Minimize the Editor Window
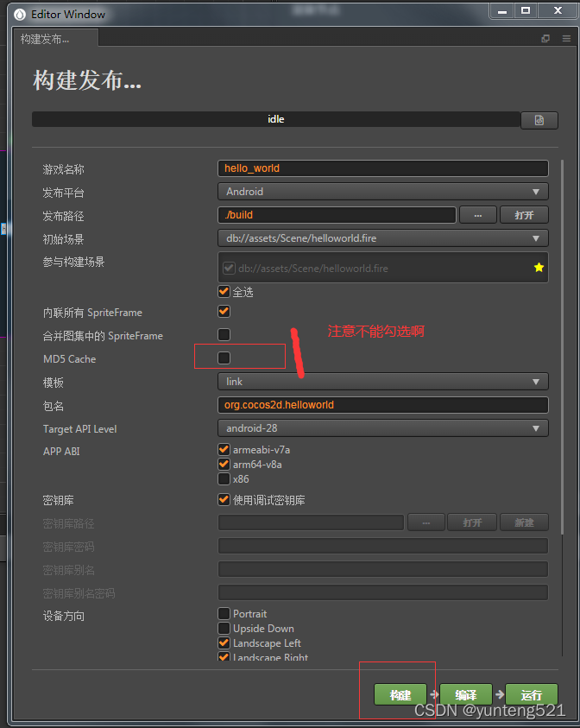This screenshot has width=580, height=728. click(502, 11)
